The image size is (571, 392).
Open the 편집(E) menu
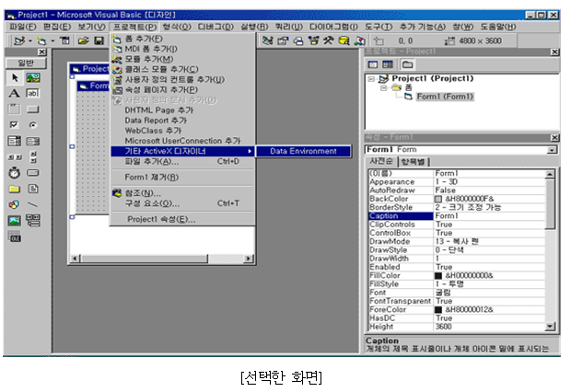pyautogui.click(x=57, y=27)
